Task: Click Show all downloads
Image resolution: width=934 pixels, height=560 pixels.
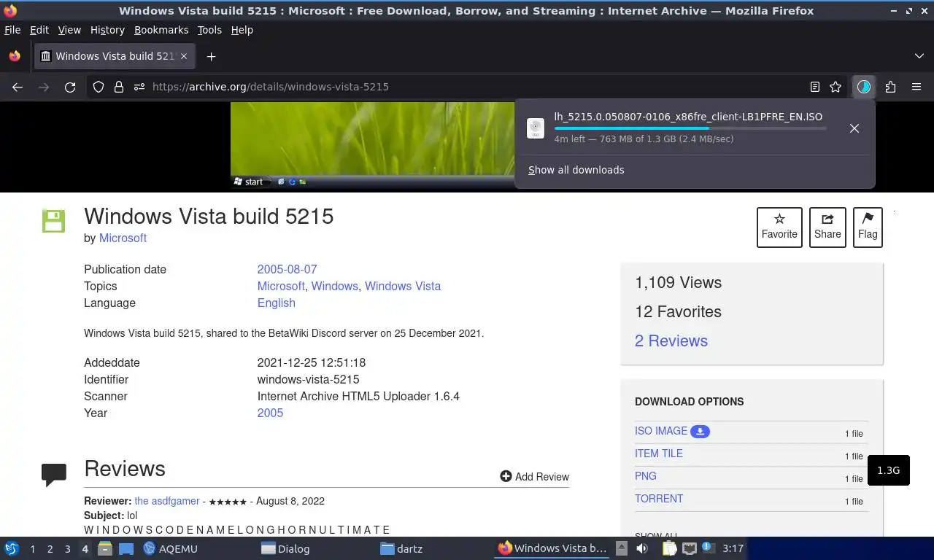Action: [576, 170]
